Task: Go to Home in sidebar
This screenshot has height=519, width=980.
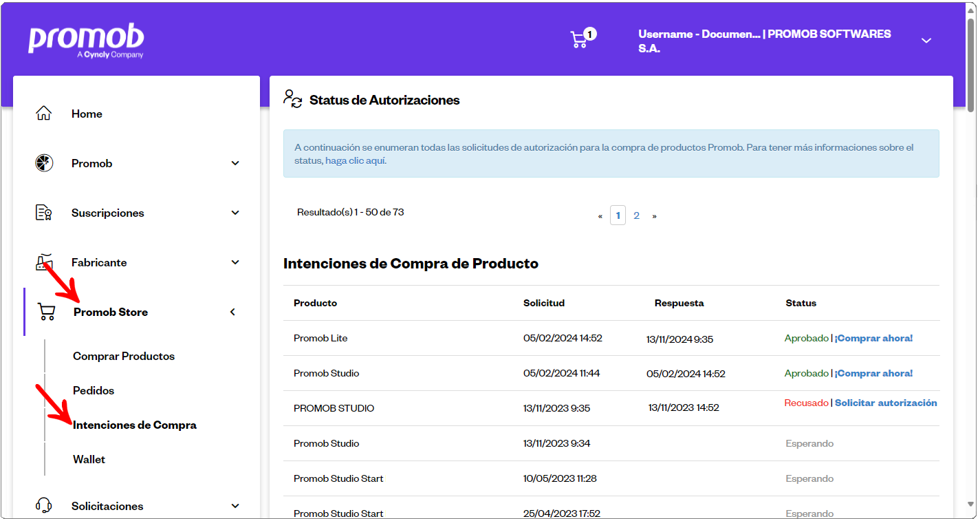Action: (x=87, y=114)
